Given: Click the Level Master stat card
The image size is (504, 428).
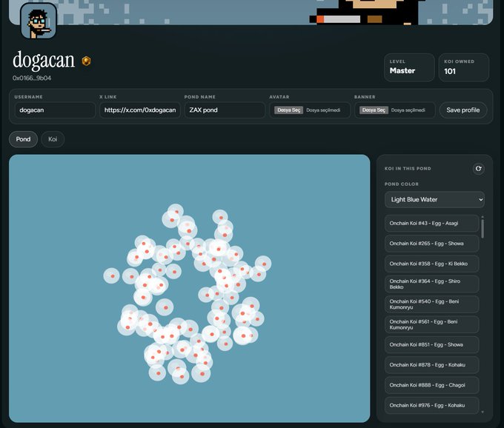Looking at the screenshot, I should (409, 67).
